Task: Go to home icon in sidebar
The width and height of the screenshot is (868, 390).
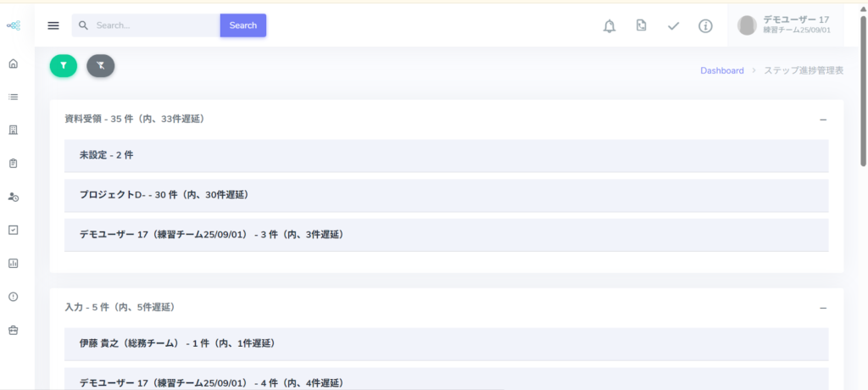Action: point(13,64)
